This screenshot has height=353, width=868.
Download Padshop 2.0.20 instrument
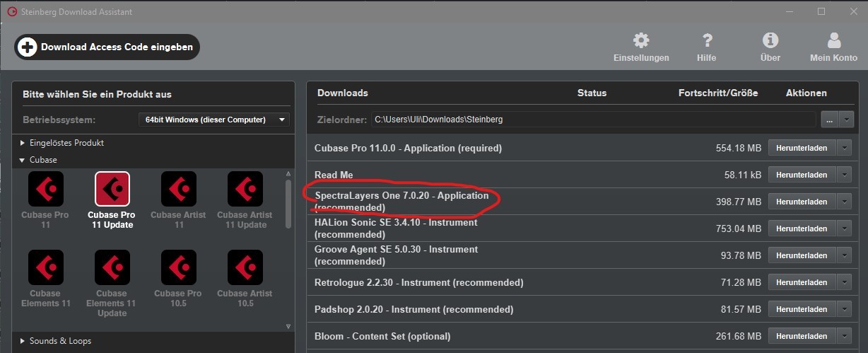pyautogui.click(x=802, y=309)
